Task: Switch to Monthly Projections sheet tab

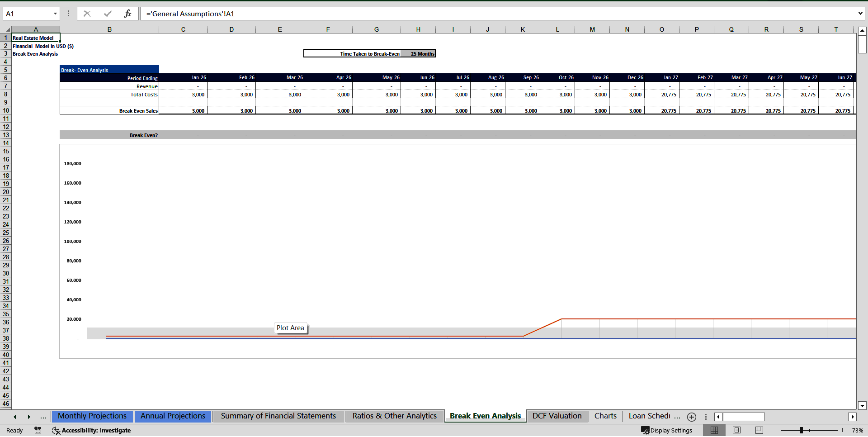Action: tap(92, 416)
